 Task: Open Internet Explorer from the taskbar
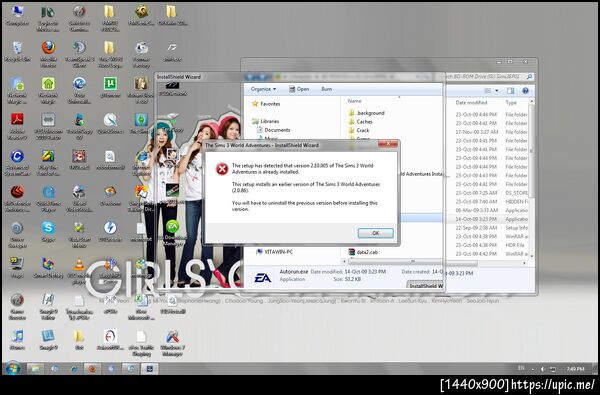tap(74, 369)
